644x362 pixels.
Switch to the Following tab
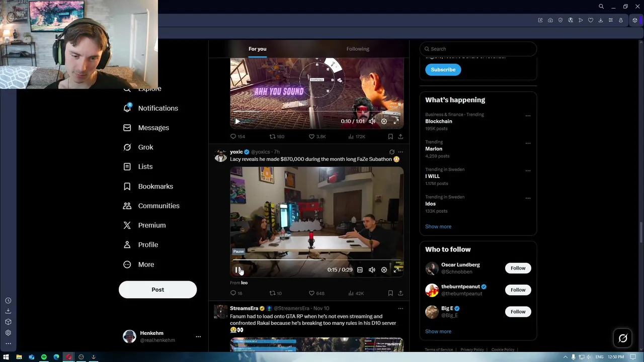point(358,49)
